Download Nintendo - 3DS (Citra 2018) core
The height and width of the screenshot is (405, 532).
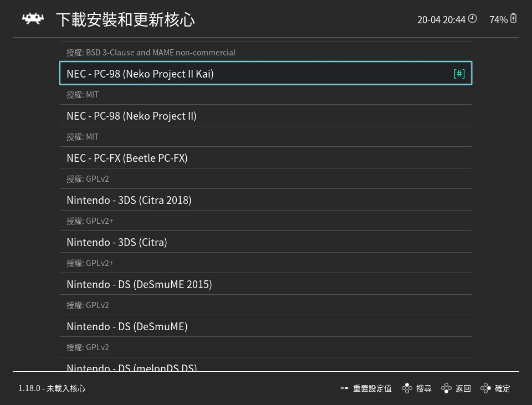tap(265, 200)
